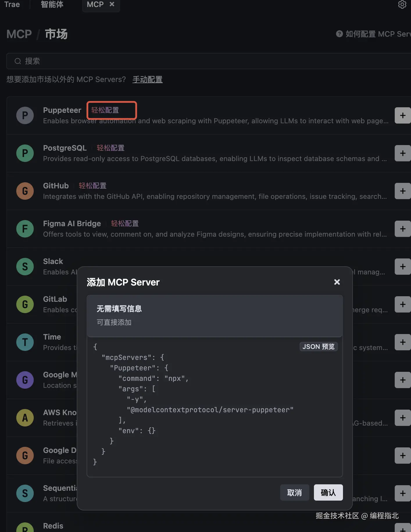Switch to the Trae tab
Viewport: 411px width, 532px height.
pyautogui.click(x=12, y=4)
